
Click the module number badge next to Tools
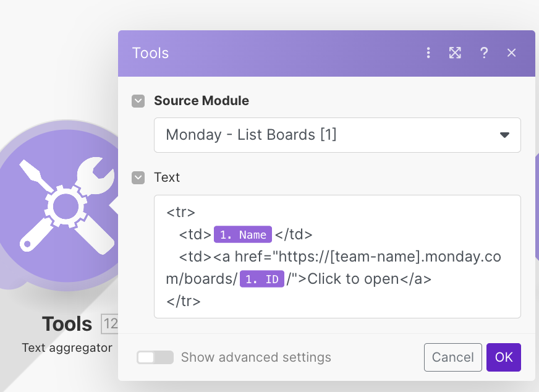[x=110, y=324]
